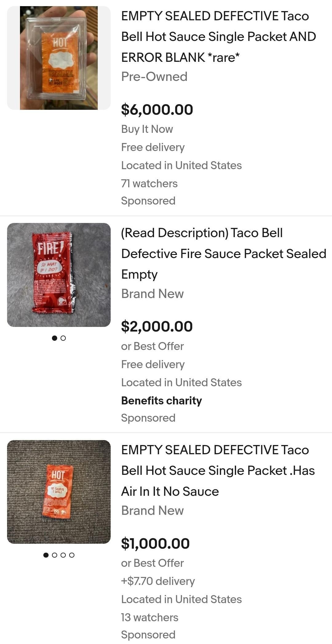The image size is (332, 644).
Task: Select the second image dot under third listing
Action: click(x=55, y=555)
